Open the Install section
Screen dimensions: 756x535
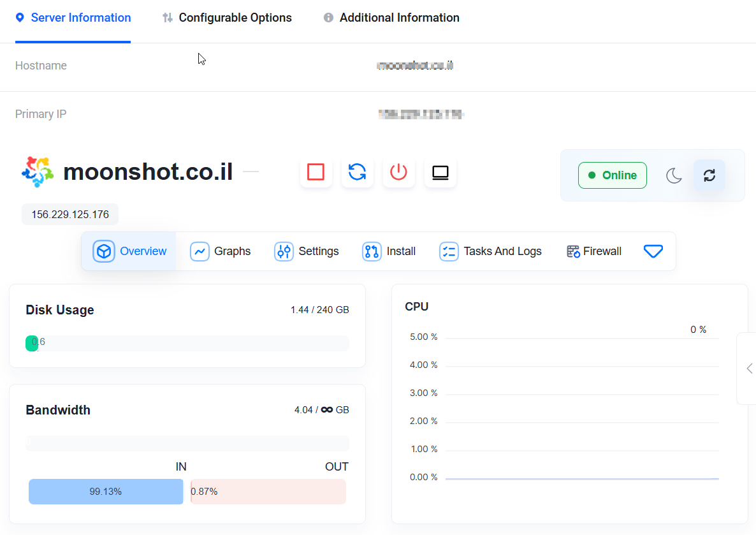pos(389,251)
